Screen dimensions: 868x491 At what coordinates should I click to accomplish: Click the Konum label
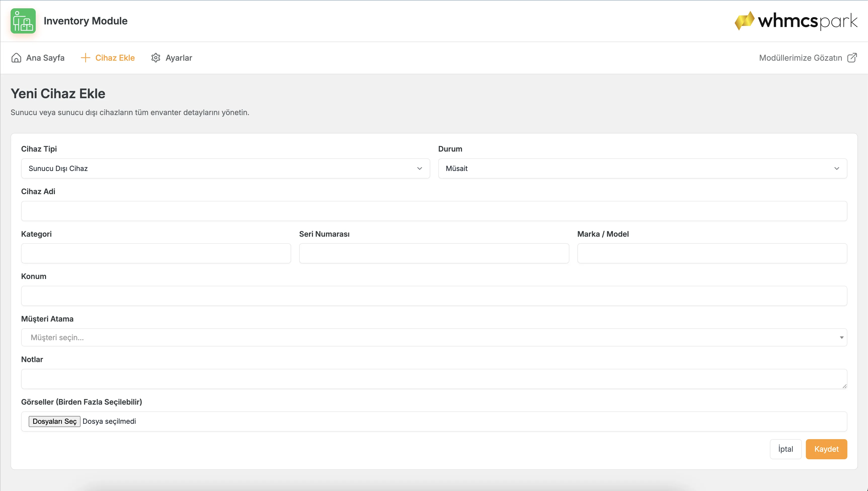34,276
